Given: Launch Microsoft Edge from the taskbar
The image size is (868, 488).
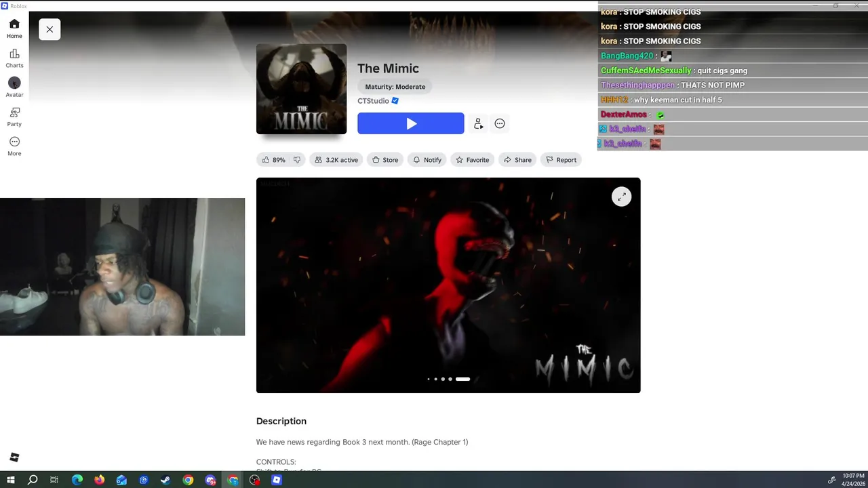Looking at the screenshot, I should point(77,480).
